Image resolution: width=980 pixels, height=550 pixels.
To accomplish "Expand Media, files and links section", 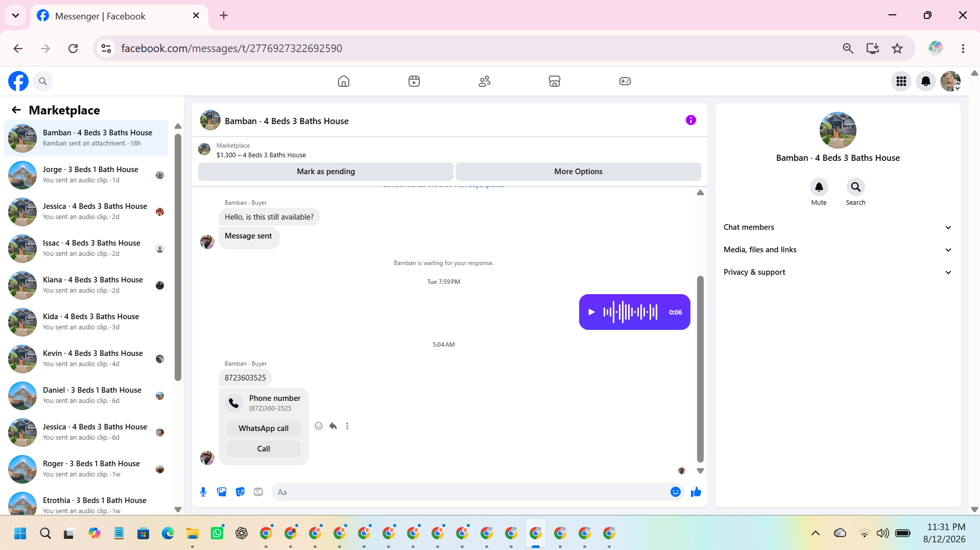I will click(838, 250).
